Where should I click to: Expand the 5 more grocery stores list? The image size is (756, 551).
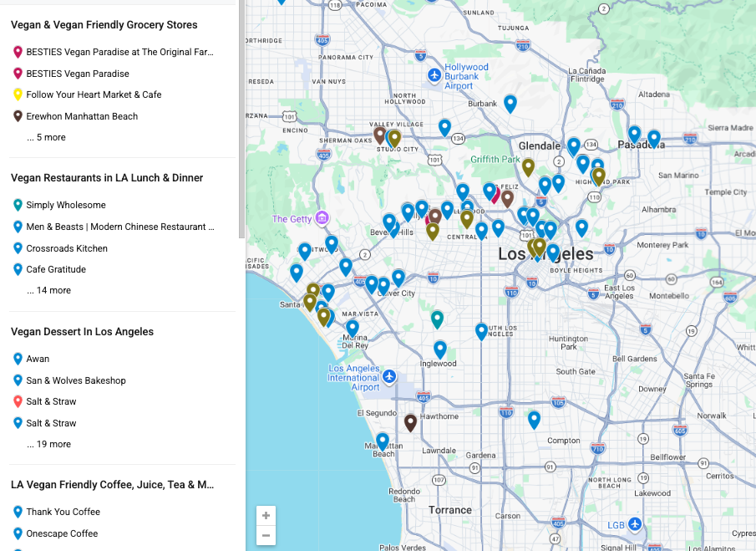click(x=46, y=137)
